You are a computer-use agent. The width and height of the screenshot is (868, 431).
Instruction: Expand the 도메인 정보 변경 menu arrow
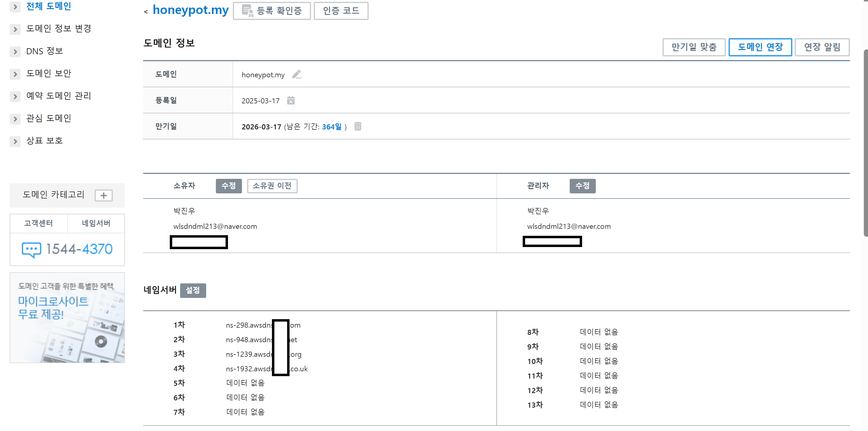tap(15, 29)
